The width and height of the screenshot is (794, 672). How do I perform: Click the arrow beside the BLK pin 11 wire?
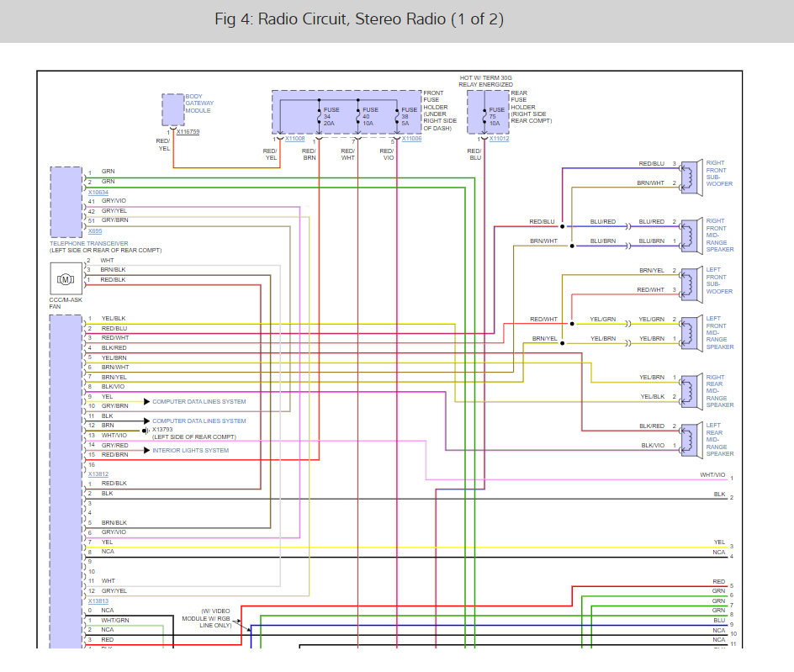[x=147, y=421]
